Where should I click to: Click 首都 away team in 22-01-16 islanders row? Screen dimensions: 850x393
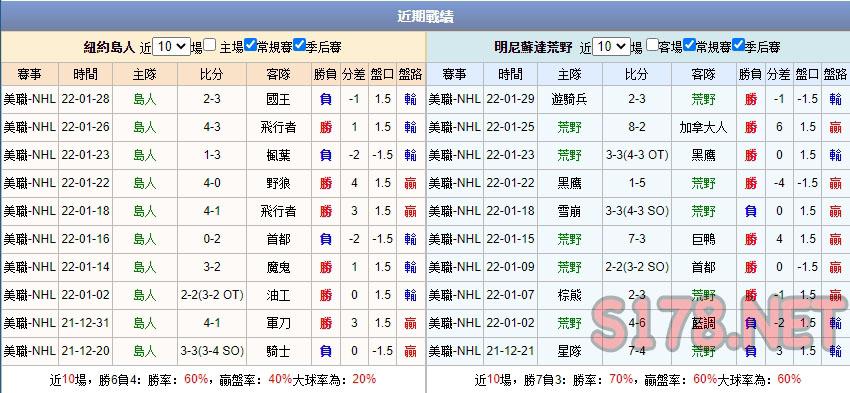(x=279, y=239)
